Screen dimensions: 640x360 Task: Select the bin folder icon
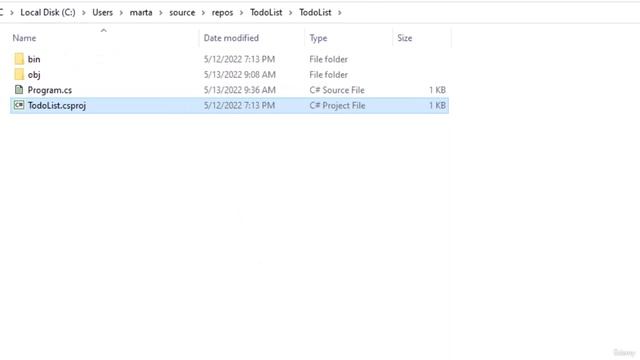[x=19, y=59]
